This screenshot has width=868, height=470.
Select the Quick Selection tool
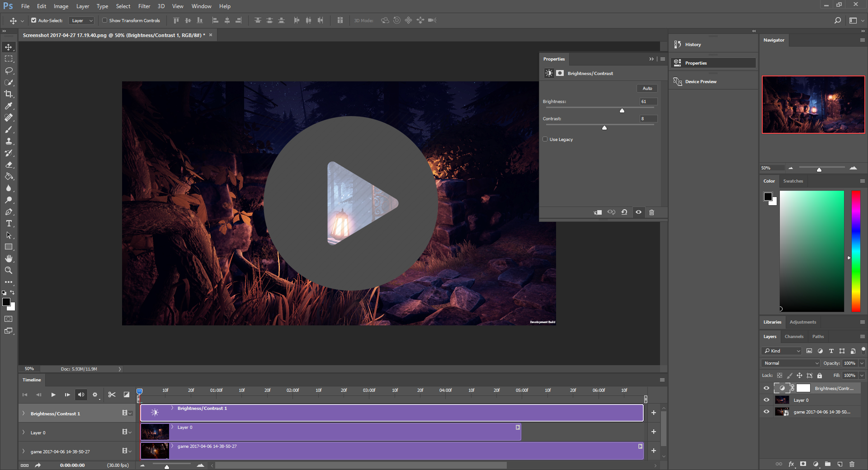click(x=9, y=82)
